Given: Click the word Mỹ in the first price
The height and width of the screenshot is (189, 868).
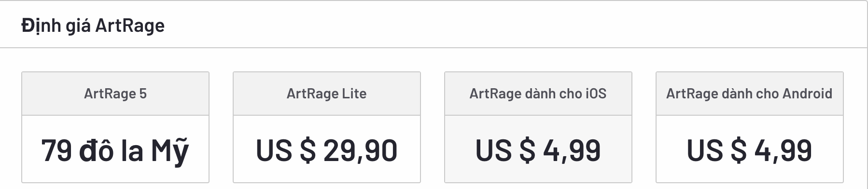Looking at the screenshot, I should (x=170, y=151).
